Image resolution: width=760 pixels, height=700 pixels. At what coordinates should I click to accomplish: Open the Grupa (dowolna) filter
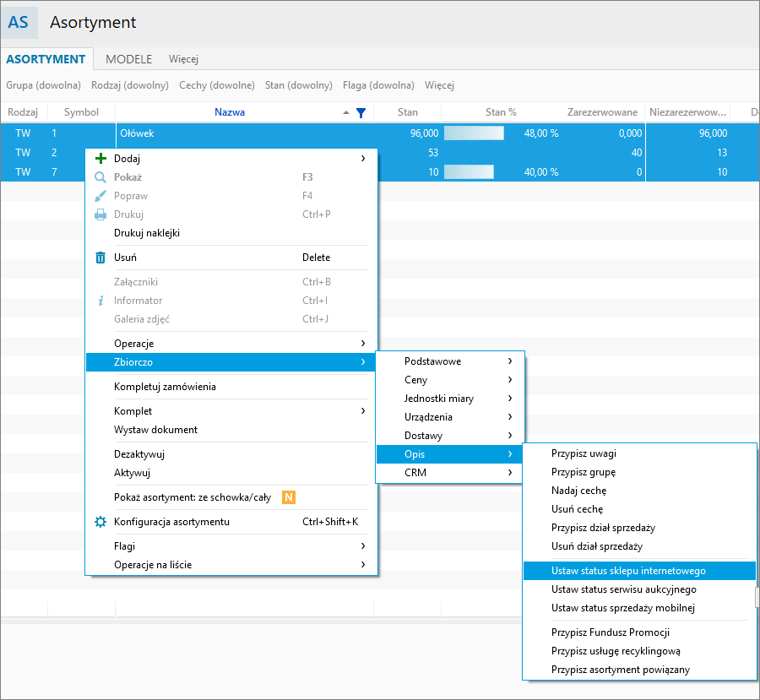pos(43,85)
